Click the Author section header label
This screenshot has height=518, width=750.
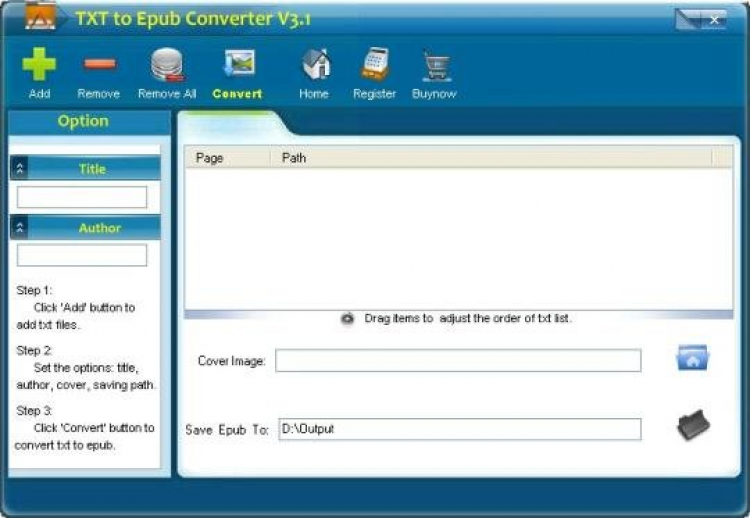[99, 228]
